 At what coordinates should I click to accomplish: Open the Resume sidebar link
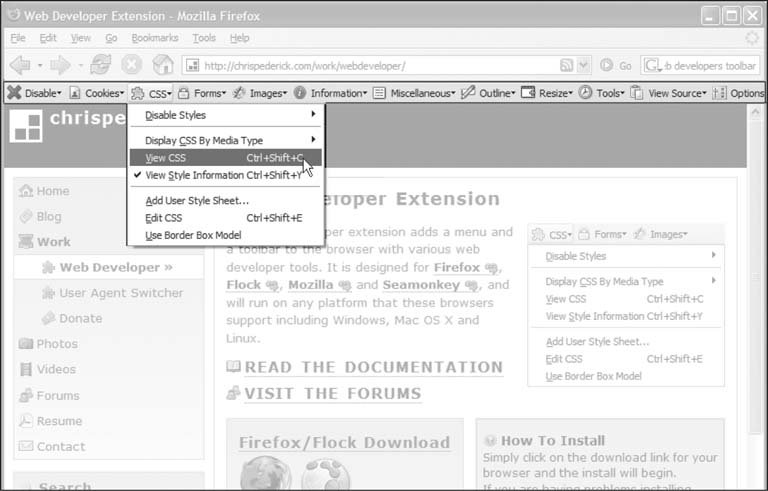pyautogui.click(x=59, y=421)
